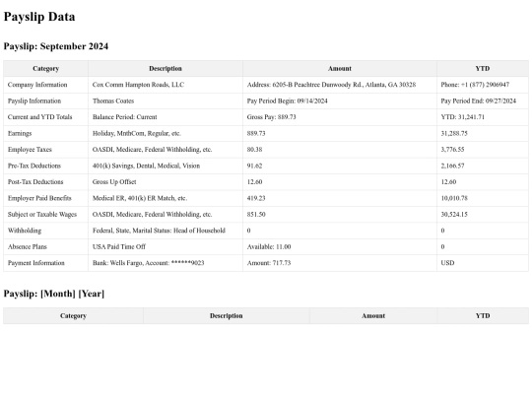Click 'Balance Period: Current' cell
This screenshot has width=532, height=399.
point(166,117)
